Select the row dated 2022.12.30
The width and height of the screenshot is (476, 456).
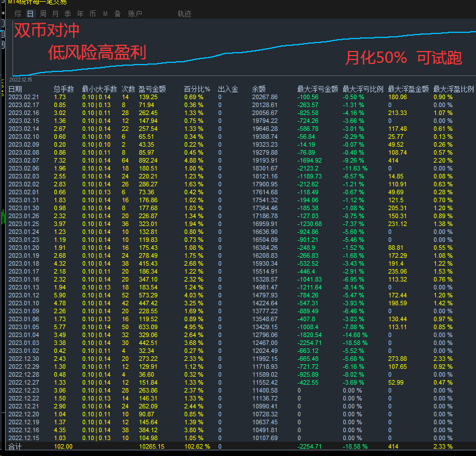pyautogui.click(x=240, y=359)
